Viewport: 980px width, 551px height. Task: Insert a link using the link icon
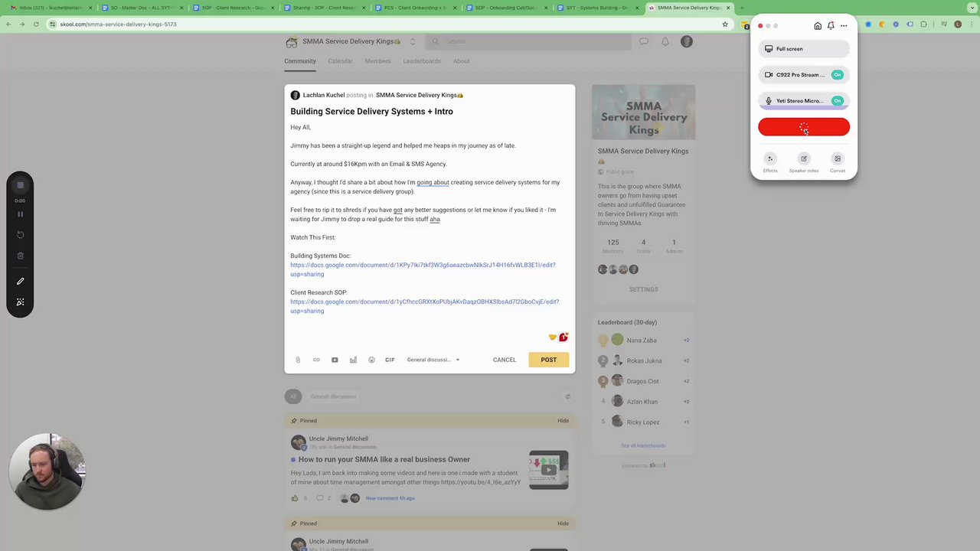point(316,360)
